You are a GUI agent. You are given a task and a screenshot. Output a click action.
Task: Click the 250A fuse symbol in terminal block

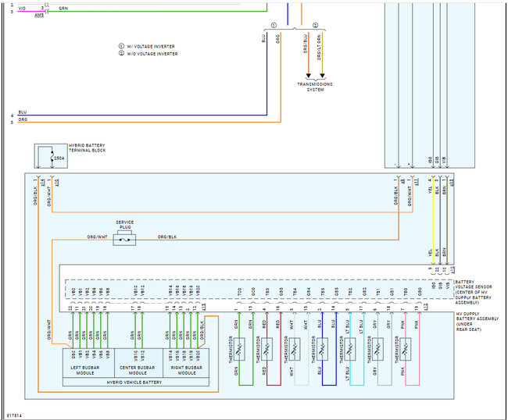point(52,158)
